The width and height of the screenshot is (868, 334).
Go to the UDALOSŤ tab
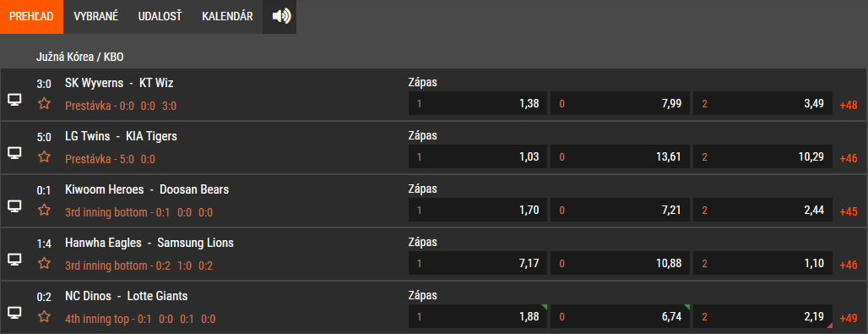point(160,17)
